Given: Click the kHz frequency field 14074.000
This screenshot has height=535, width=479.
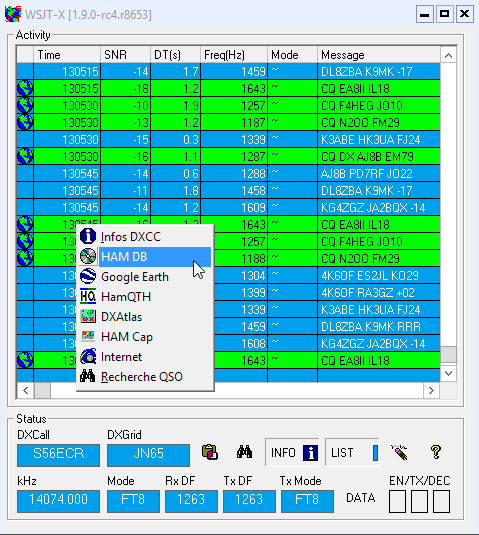Looking at the screenshot, I should [x=58, y=501].
